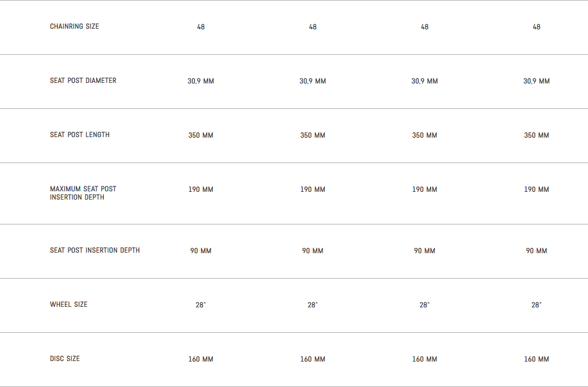Click the CHAINRING SIZE row label

tap(75, 27)
